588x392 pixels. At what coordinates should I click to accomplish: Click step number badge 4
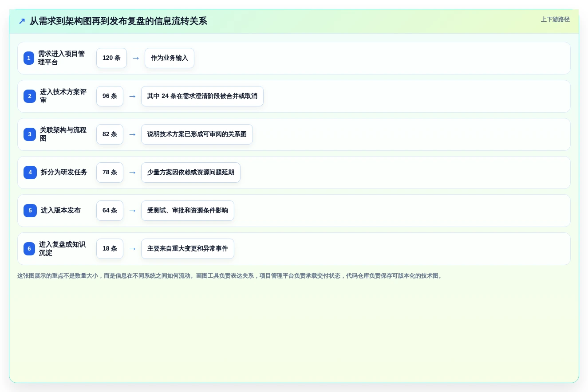click(x=30, y=172)
